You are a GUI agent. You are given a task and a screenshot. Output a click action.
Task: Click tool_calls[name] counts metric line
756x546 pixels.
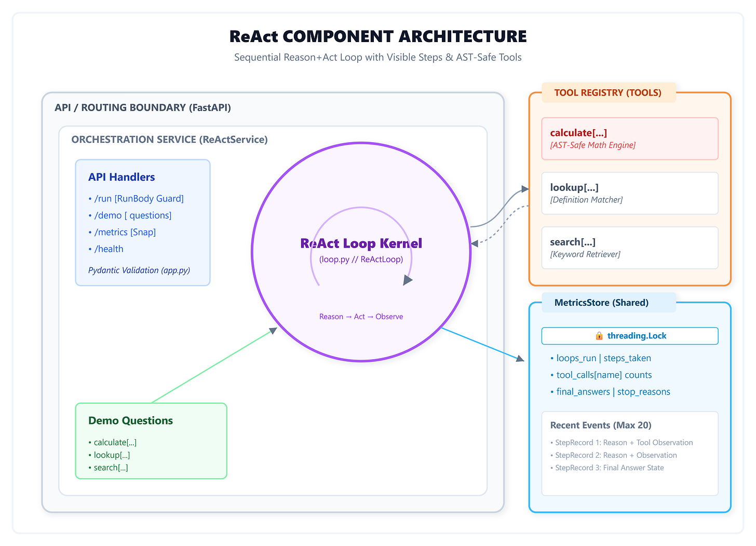tap(601, 375)
